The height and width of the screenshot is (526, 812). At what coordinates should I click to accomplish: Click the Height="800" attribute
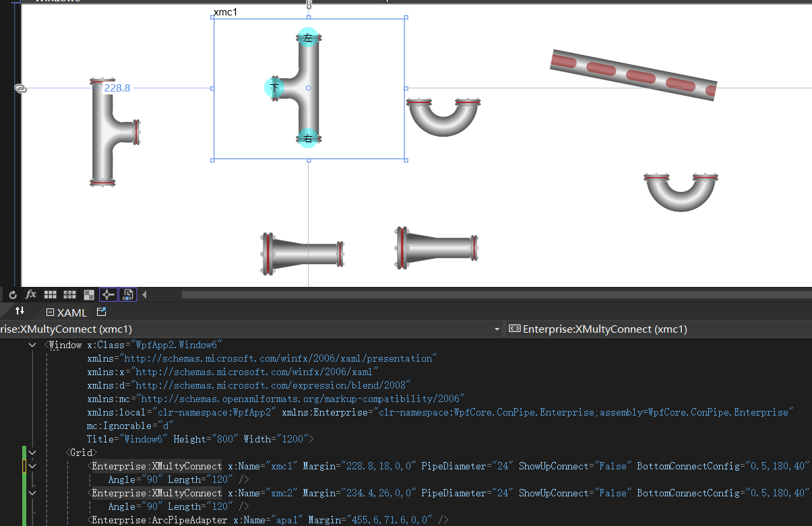coord(206,439)
